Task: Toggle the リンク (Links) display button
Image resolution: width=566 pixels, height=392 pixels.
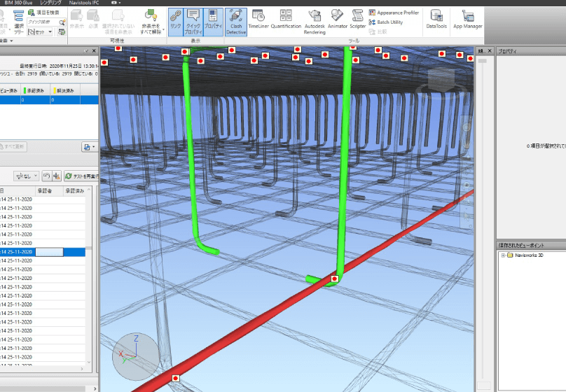Action: pyautogui.click(x=175, y=22)
